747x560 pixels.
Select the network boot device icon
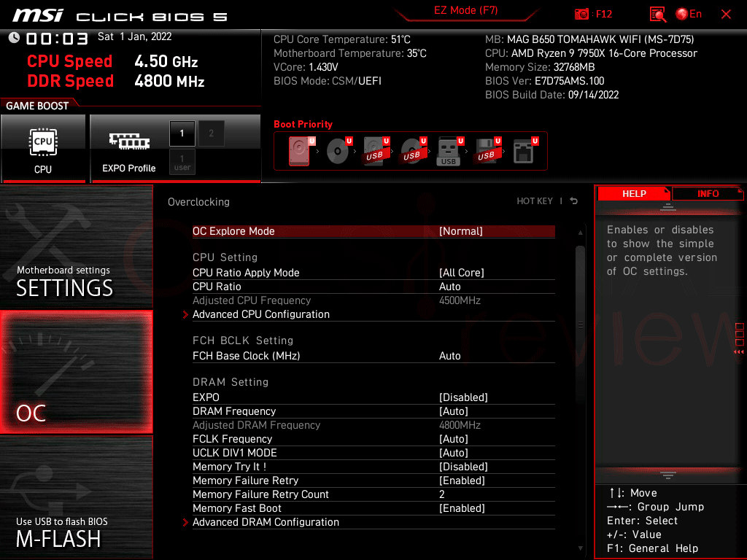[x=525, y=151]
